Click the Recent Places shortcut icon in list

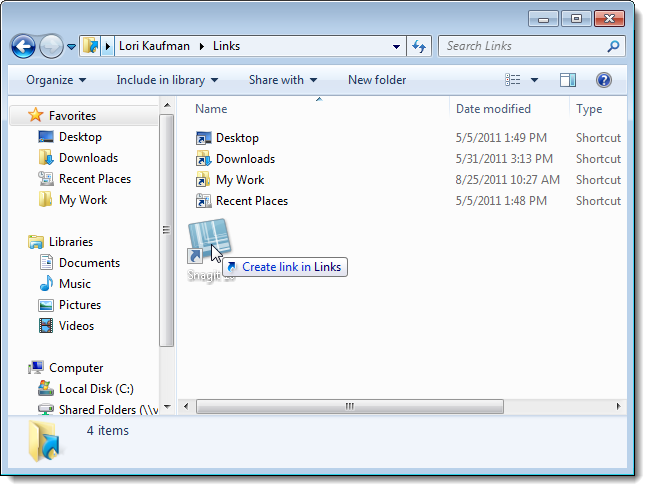pos(203,201)
